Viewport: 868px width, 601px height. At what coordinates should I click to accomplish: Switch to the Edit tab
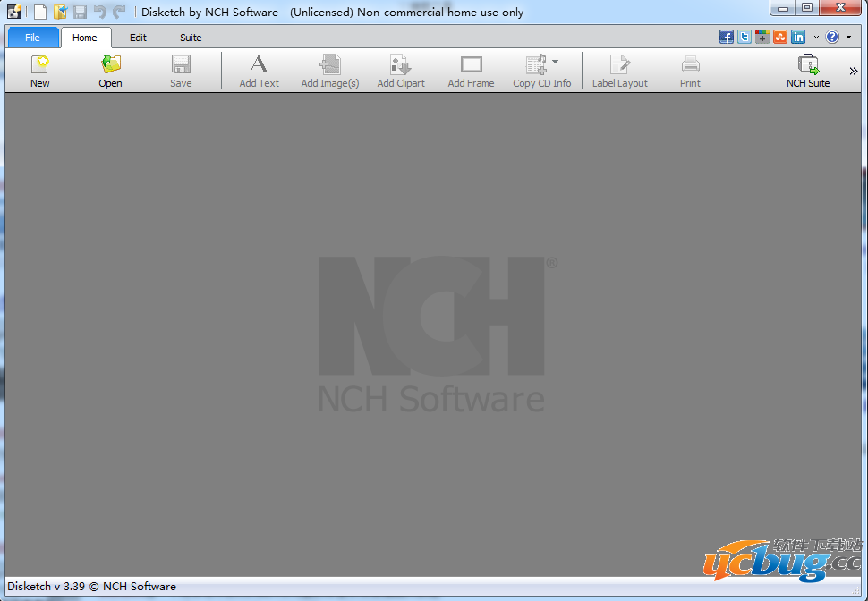point(138,38)
